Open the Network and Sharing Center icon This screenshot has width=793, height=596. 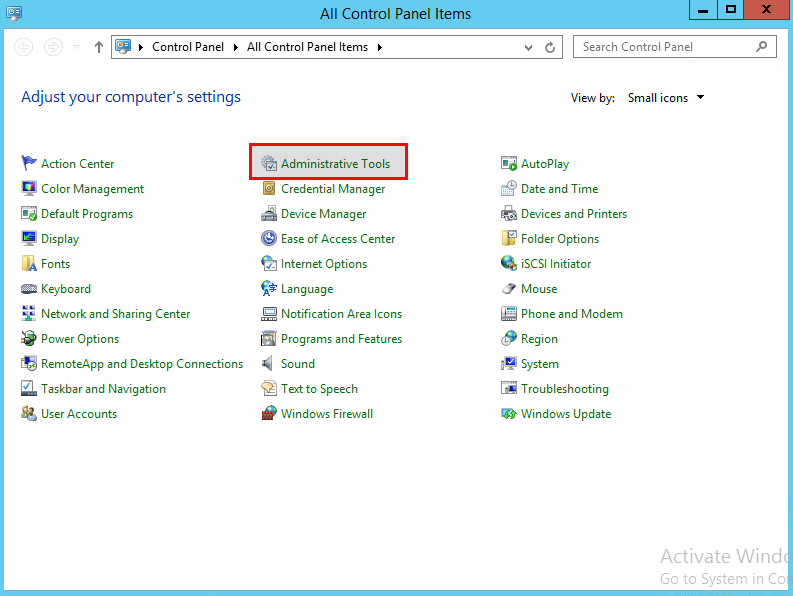click(x=29, y=313)
